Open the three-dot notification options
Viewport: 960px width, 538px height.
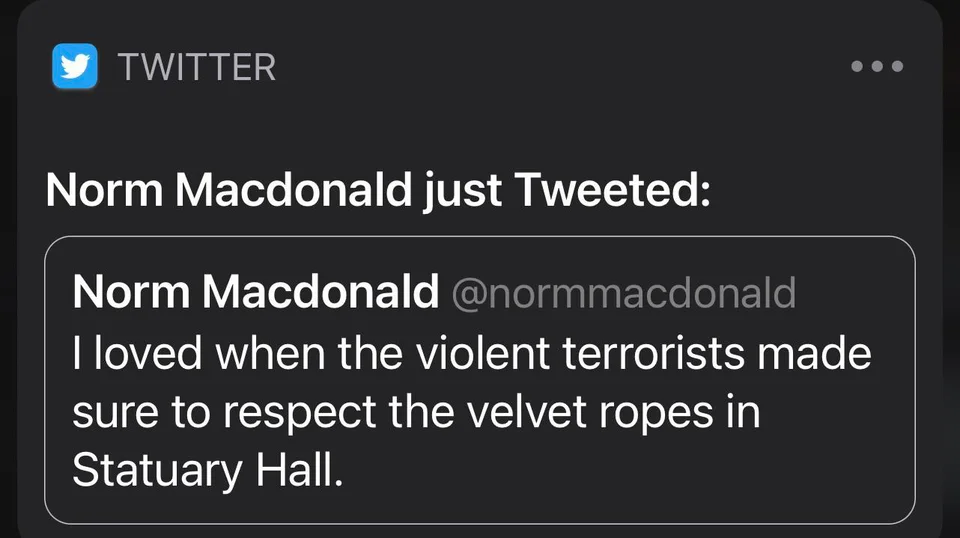(877, 66)
